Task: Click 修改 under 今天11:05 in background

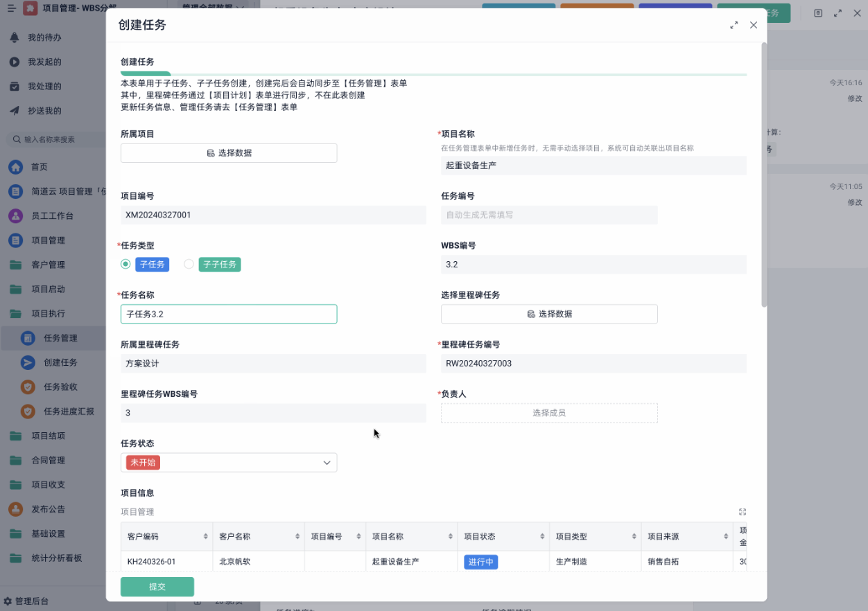Action: (854, 202)
